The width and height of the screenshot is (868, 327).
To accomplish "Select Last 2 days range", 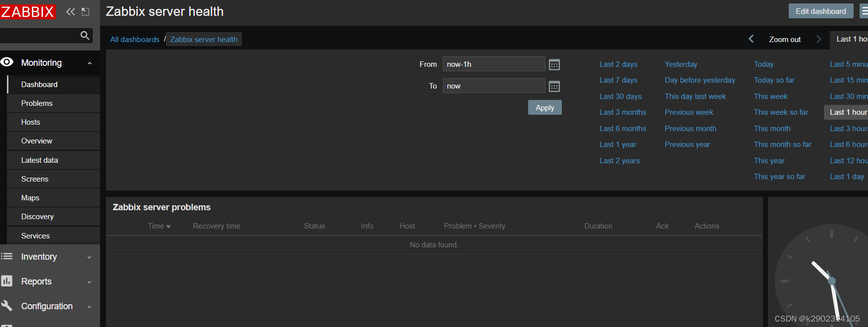I will pyautogui.click(x=618, y=64).
